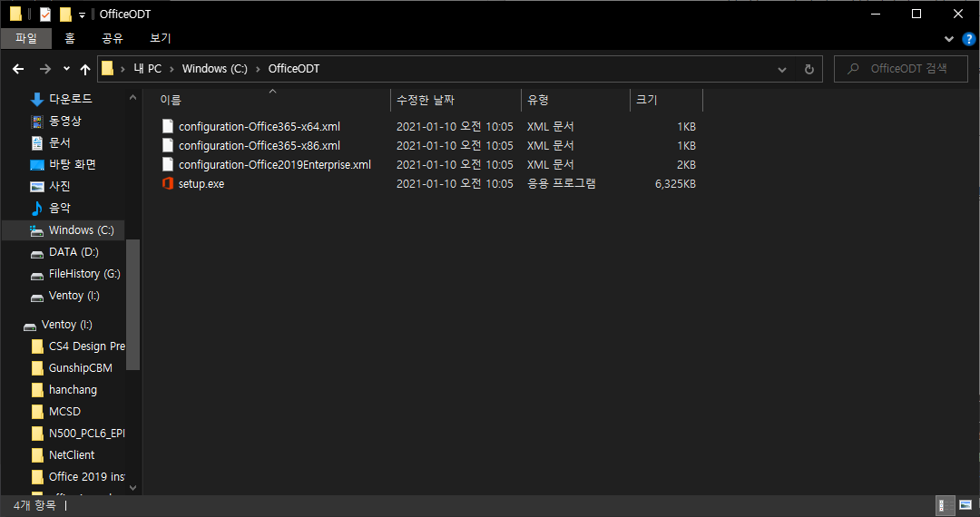Click the NetClient folder icon

[x=37, y=455]
